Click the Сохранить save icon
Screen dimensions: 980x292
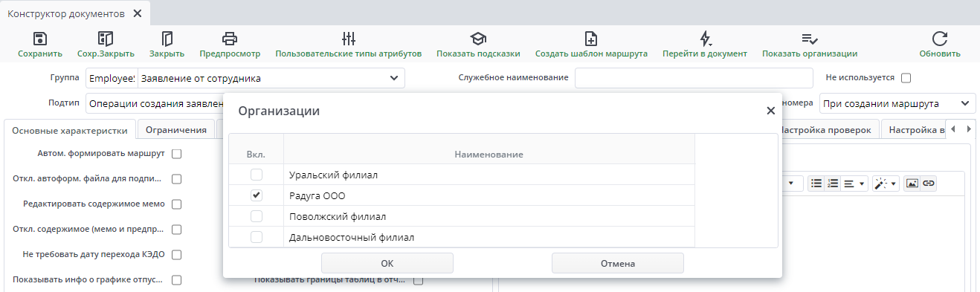click(x=40, y=39)
